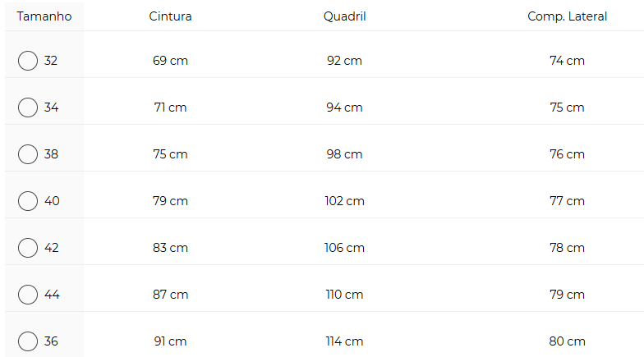Click the Tamanho column header
Screen dimensions: 644x357
click(44, 16)
